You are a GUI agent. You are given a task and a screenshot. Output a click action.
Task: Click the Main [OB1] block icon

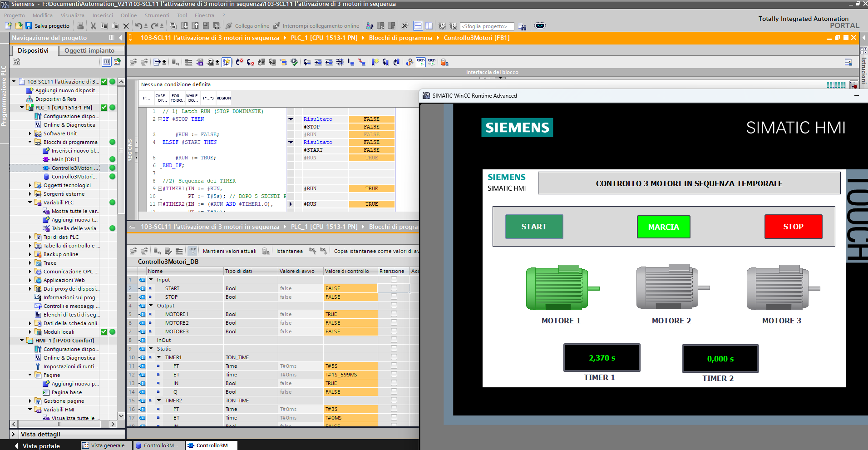tap(46, 159)
